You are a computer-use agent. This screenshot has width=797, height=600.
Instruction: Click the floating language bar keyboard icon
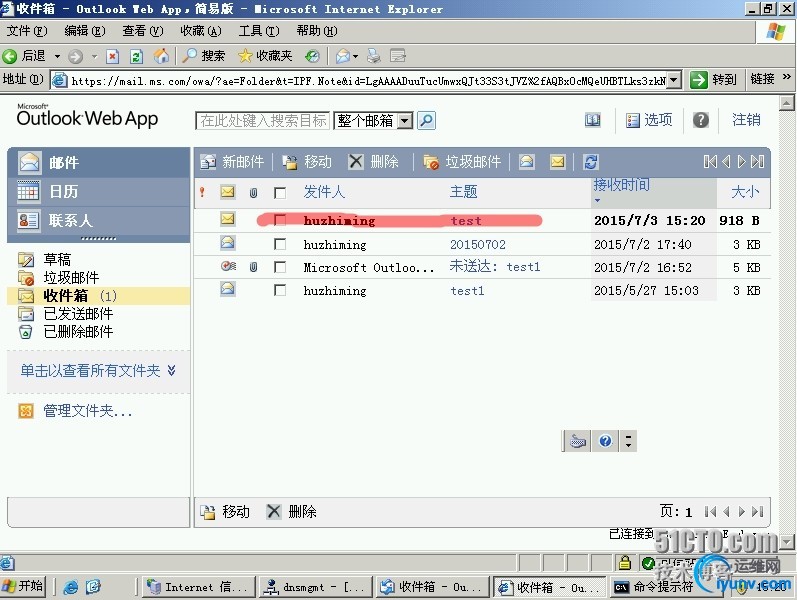(x=578, y=441)
